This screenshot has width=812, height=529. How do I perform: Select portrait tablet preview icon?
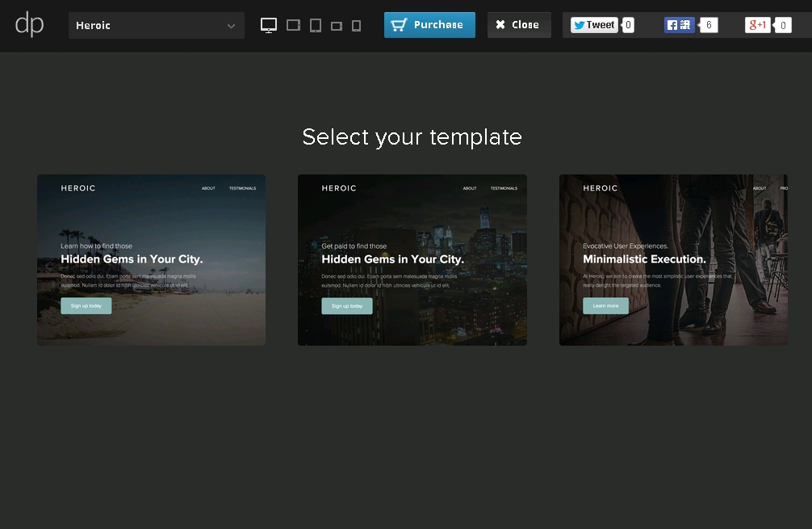coord(316,26)
